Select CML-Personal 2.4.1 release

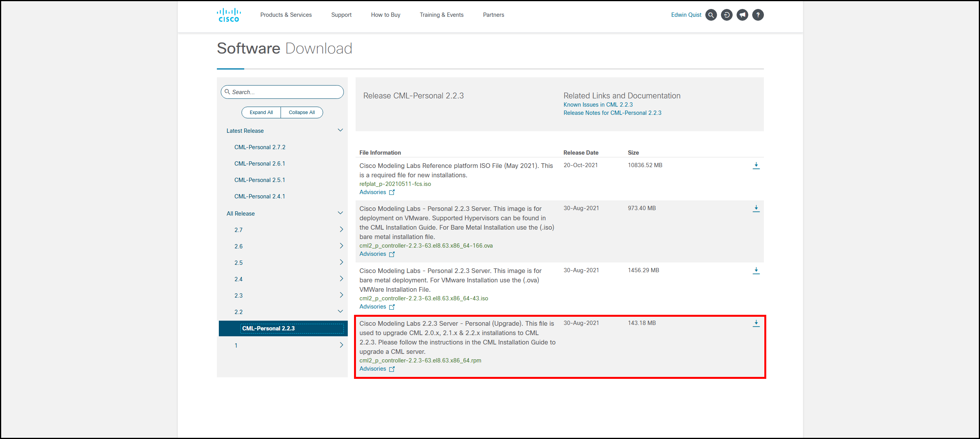[260, 196]
